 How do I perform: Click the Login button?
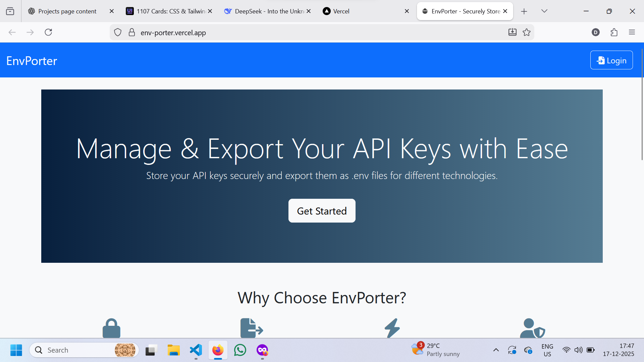pyautogui.click(x=611, y=60)
